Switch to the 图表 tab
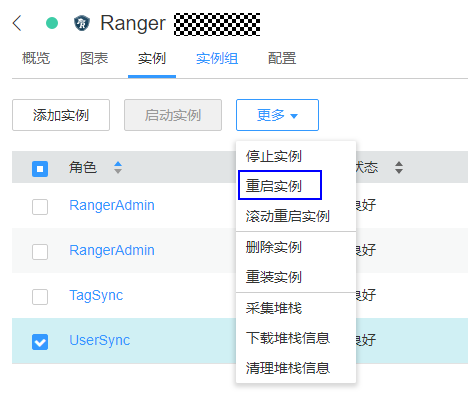Image resolution: width=468 pixels, height=398 pixels. coord(94,59)
